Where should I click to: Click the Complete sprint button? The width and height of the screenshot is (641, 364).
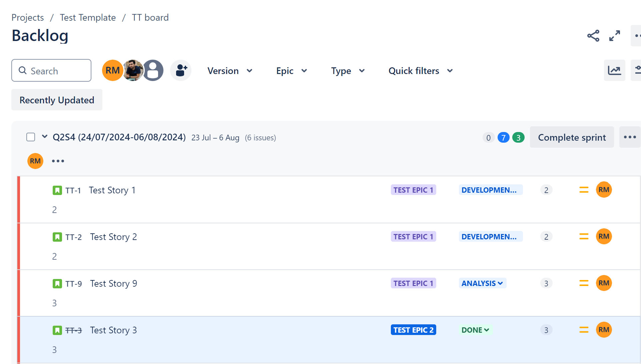coord(572,137)
